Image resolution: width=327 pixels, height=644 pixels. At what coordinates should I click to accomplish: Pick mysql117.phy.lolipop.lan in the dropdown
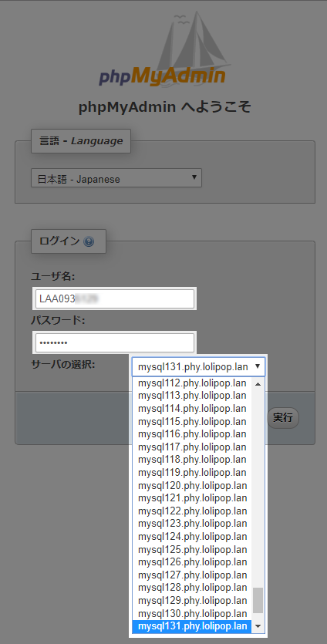click(x=192, y=447)
